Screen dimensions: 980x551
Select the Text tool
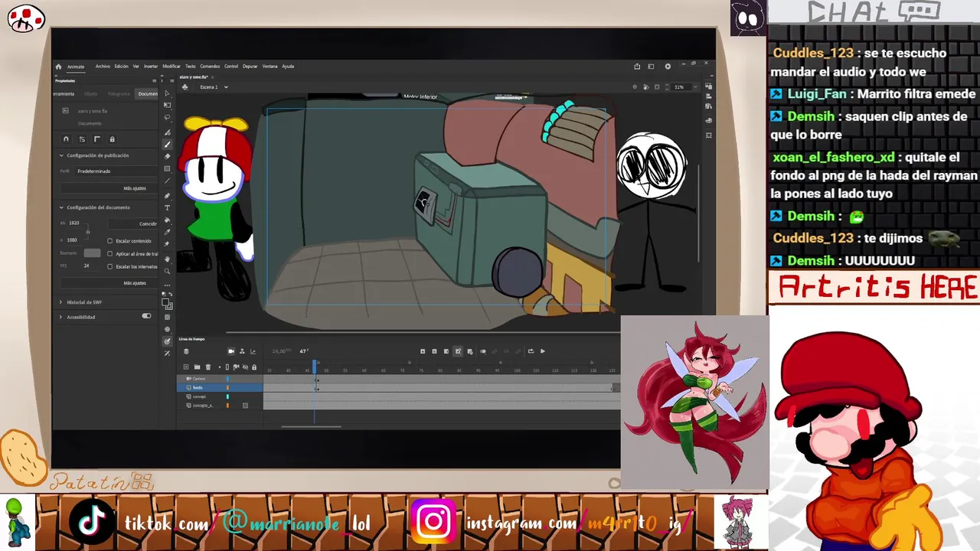click(x=168, y=207)
